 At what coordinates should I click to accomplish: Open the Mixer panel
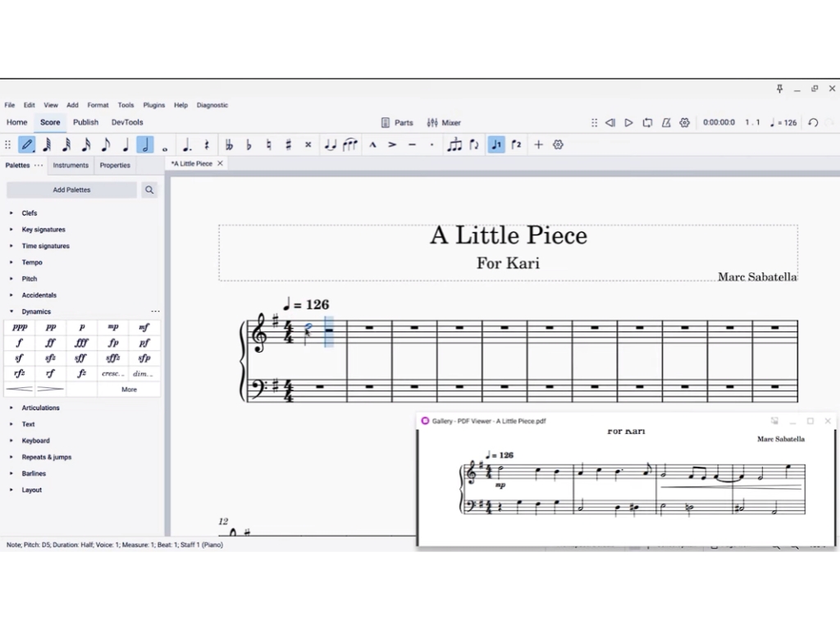tap(444, 123)
